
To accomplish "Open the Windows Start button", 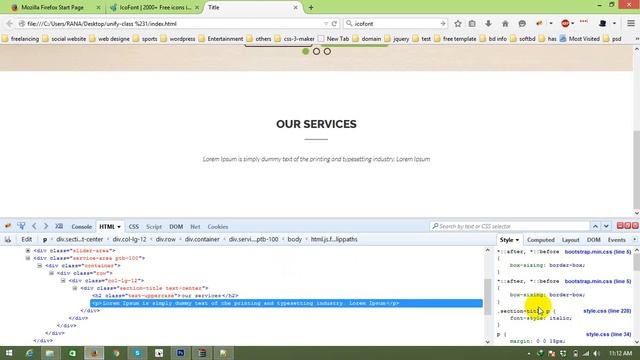I will click(9, 353).
